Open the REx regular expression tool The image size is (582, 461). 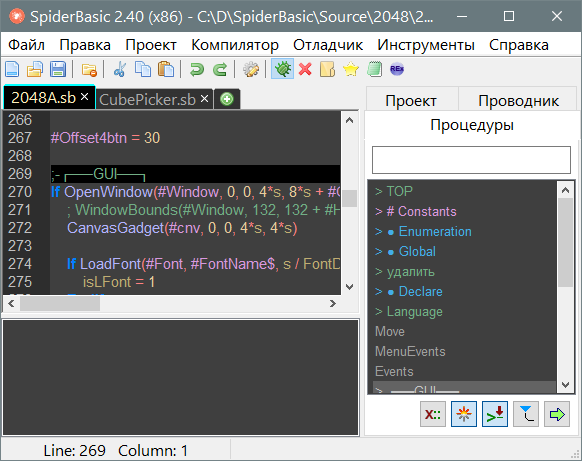[397, 69]
